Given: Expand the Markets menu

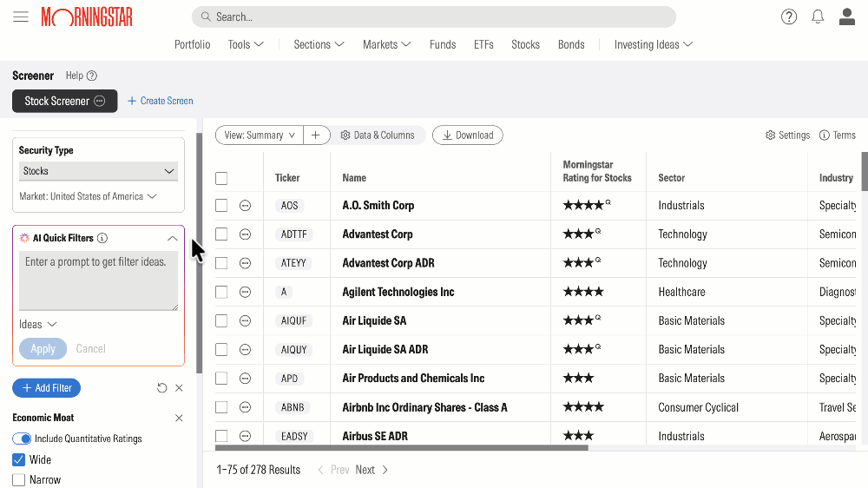Looking at the screenshot, I should [x=387, y=44].
